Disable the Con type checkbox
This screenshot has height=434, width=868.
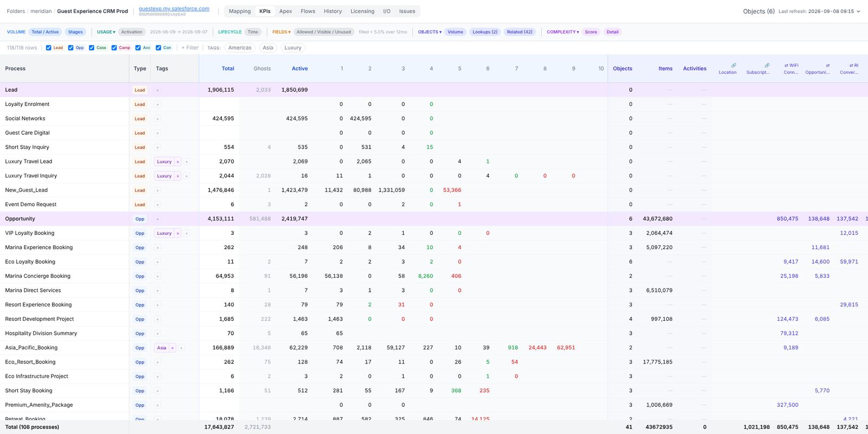pos(158,48)
